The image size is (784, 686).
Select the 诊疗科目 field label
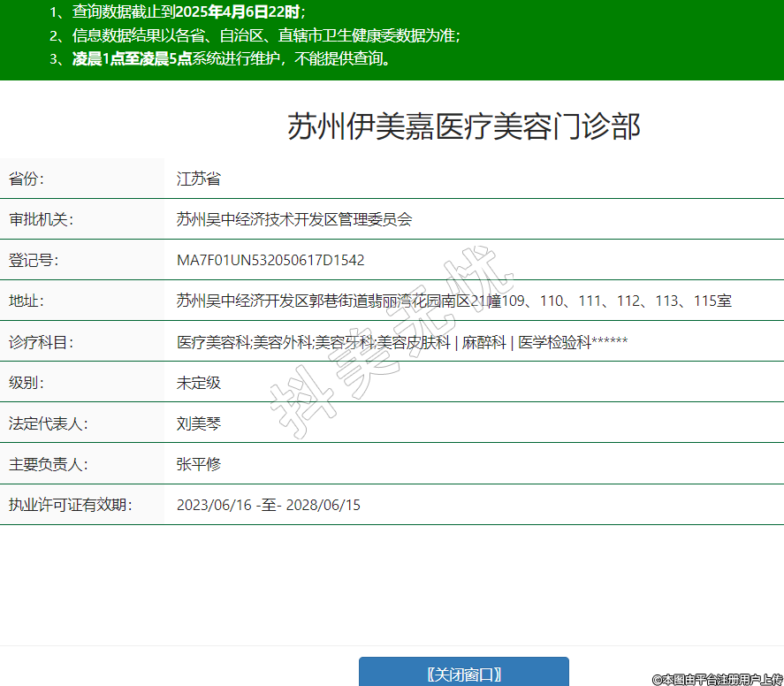pos(41,342)
